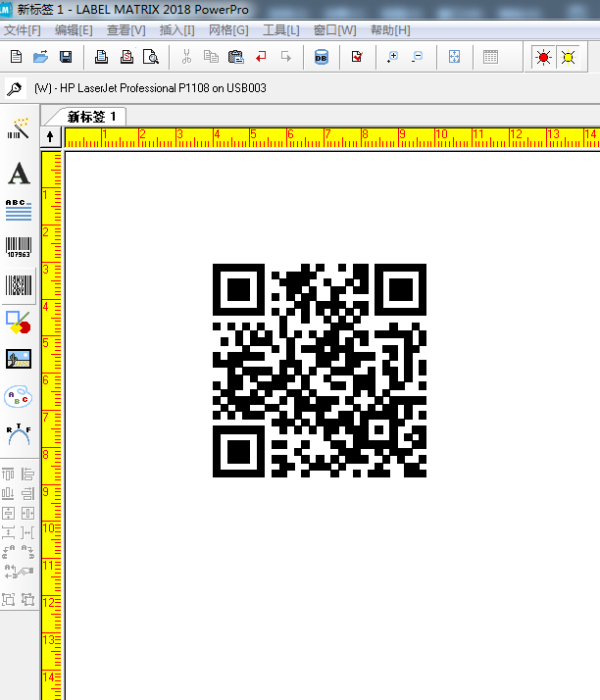The height and width of the screenshot is (700, 600).
Task: Paste from clipboard icon
Action: point(235,57)
